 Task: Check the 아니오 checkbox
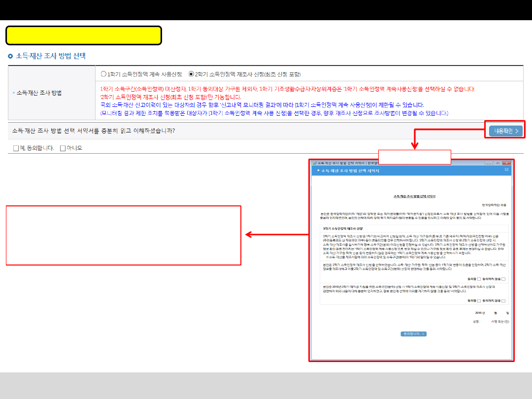[63, 148]
